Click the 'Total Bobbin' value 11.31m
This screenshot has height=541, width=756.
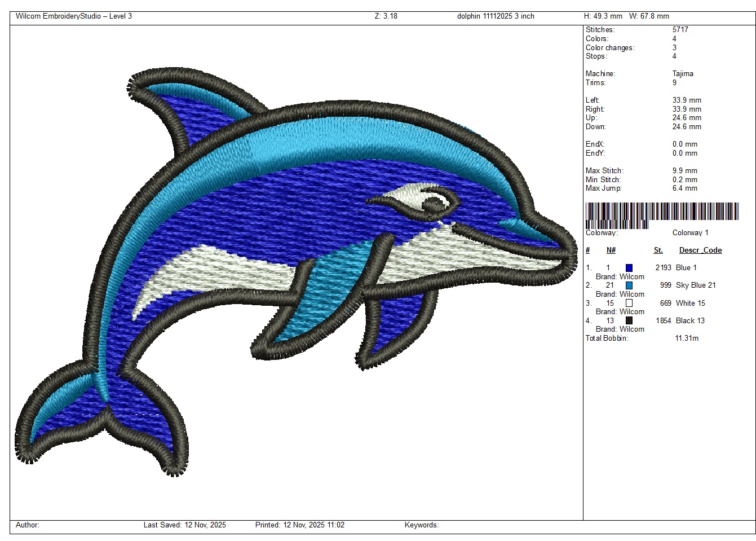click(x=686, y=338)
